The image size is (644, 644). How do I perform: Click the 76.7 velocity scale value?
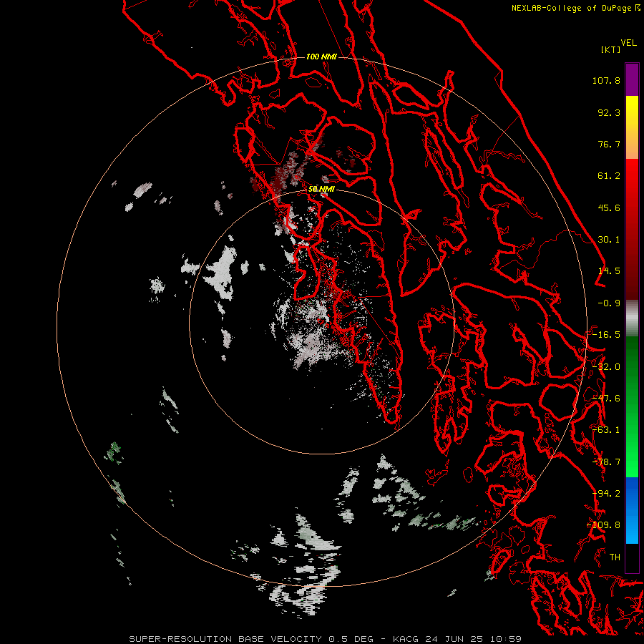(x=609, y=144)
